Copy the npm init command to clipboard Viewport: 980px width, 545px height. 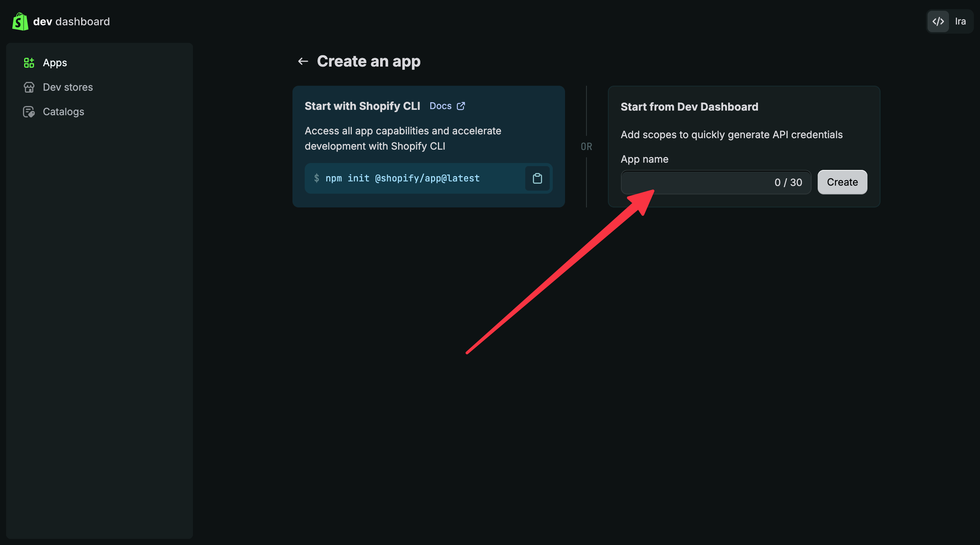coord(537,178)
